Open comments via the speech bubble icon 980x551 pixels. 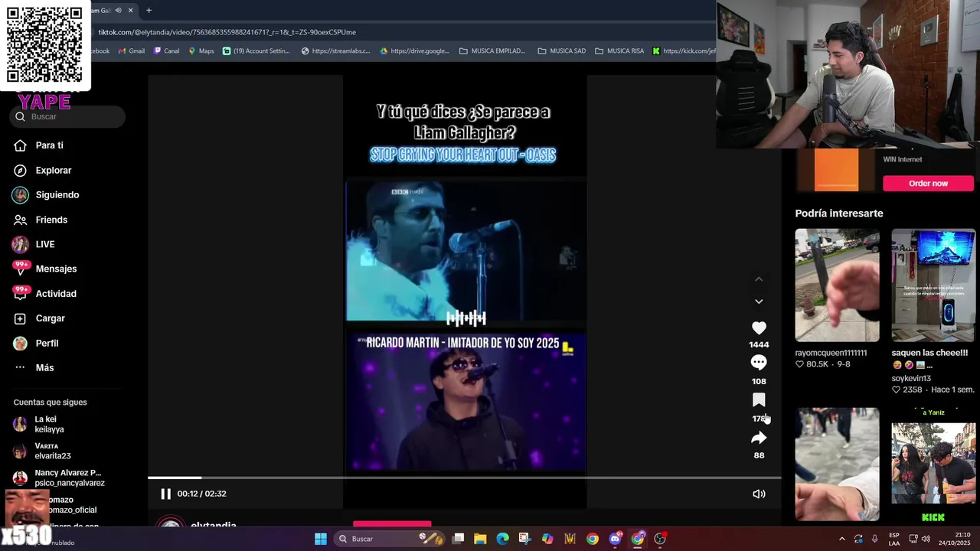pos(759,363)
